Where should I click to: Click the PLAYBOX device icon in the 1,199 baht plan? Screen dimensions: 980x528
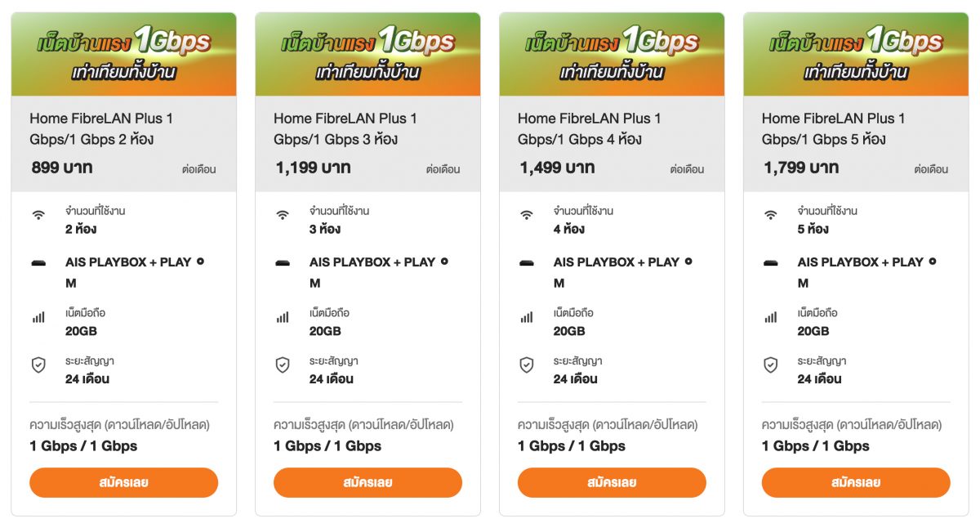click(283, 263)
